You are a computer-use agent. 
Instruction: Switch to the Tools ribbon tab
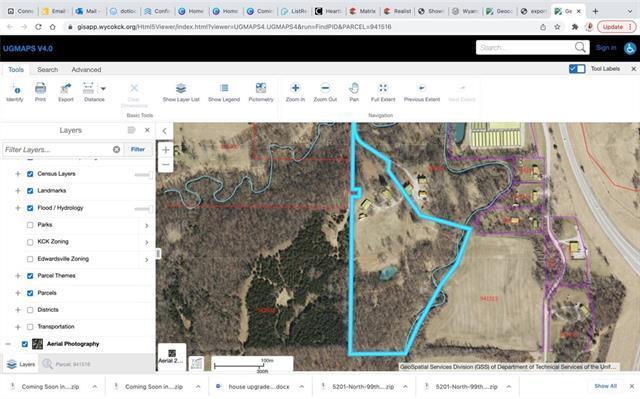[x=16, y=69]
